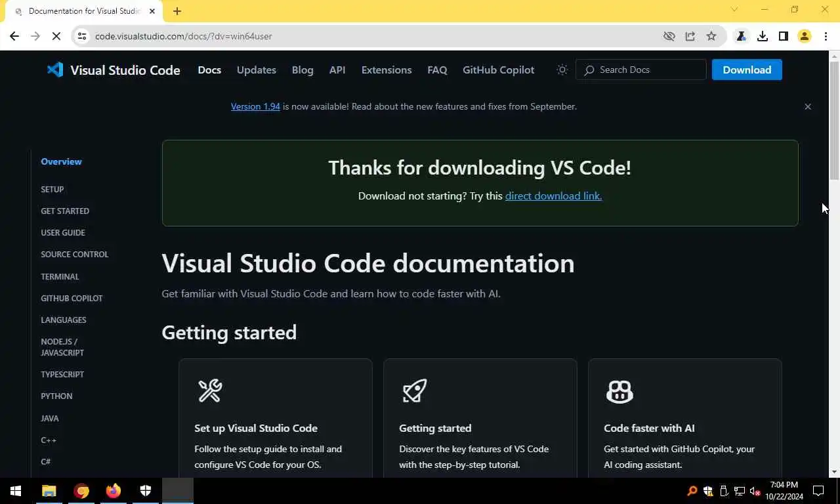Click the direct download link
The height and width of the screenshot is (504, 840).
coord(553,196)
